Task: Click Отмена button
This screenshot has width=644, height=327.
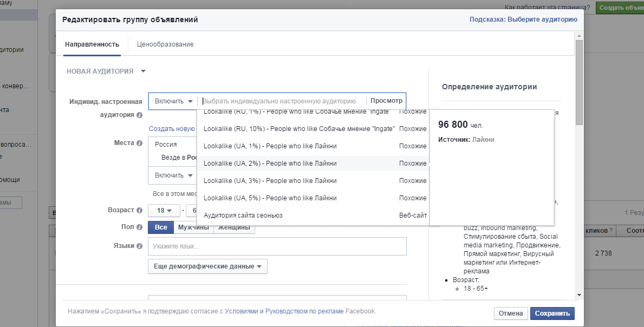Action: [510, 313]
